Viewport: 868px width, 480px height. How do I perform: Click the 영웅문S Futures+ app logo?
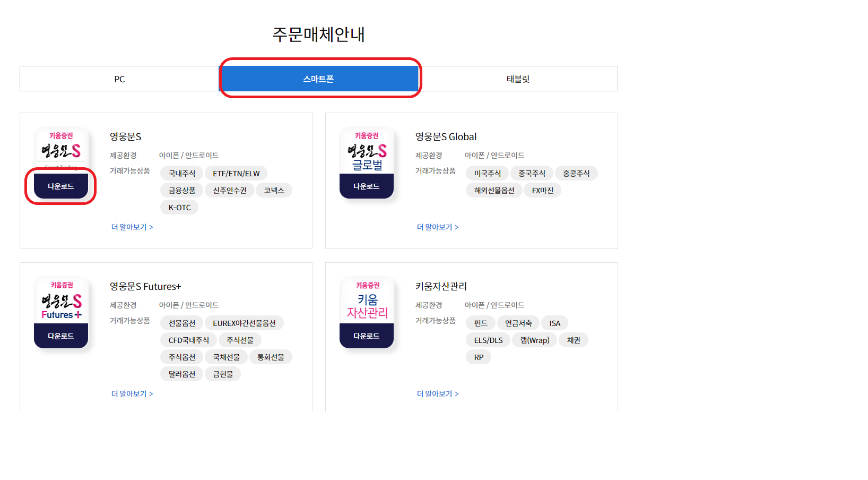(61, 300)
